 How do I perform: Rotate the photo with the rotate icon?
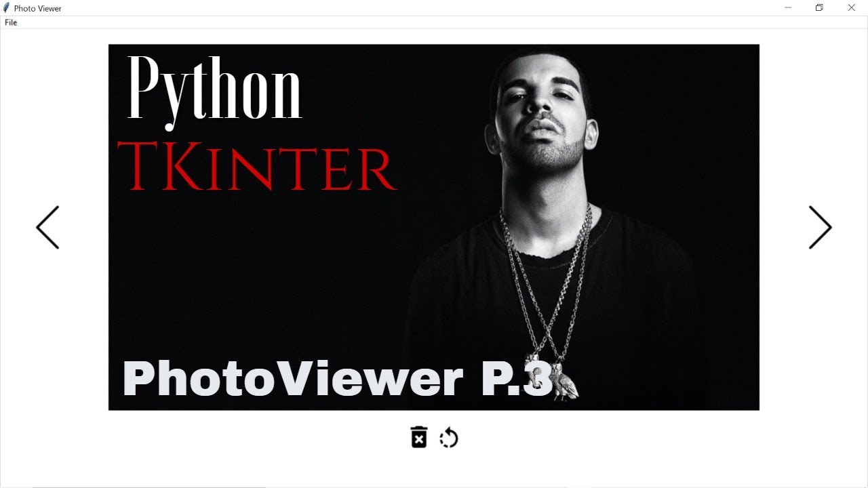point(449,438)
